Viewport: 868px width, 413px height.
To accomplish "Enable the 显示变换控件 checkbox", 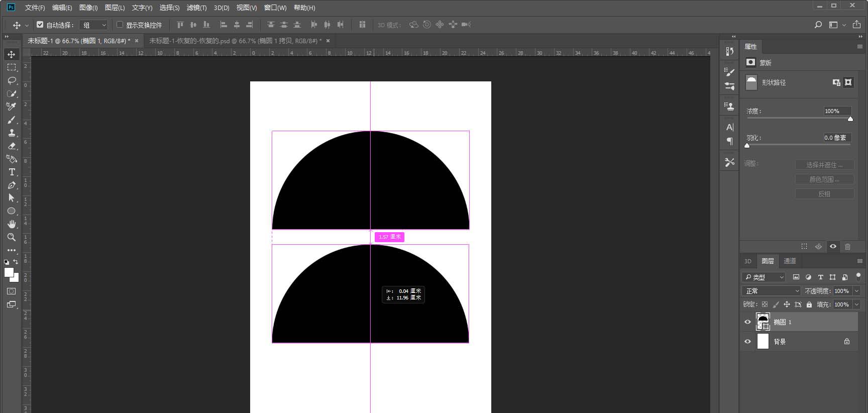I will pyautogui.click(x=120, y=24).
